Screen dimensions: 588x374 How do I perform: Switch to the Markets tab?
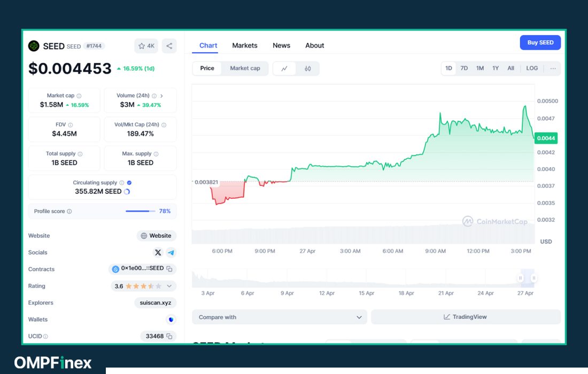[x=244, y=45]
